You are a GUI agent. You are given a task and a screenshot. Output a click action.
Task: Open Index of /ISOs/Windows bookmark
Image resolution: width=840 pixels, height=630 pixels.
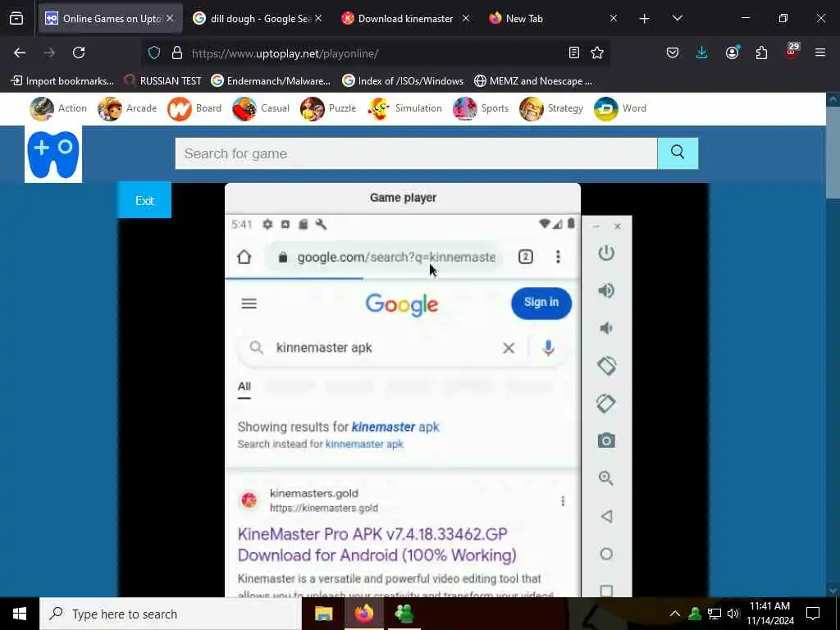403,81
